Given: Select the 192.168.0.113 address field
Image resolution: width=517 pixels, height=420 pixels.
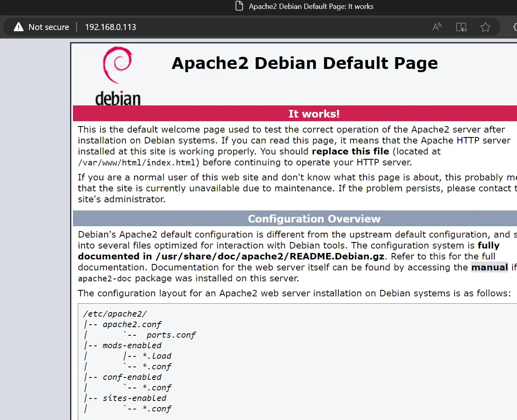Looking at the screenshot, I should point(111,27).
